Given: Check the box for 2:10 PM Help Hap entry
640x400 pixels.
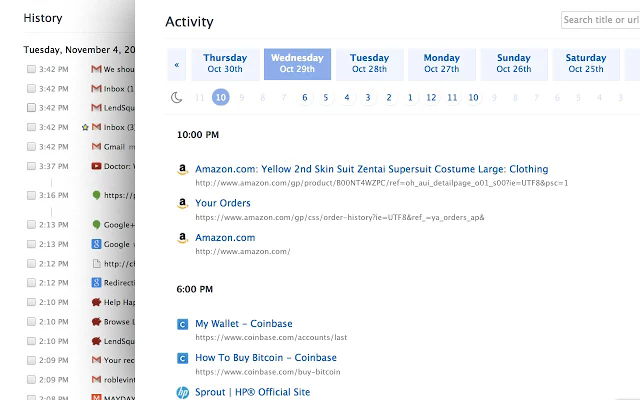Looking at the screenshot, I should 31,302.
